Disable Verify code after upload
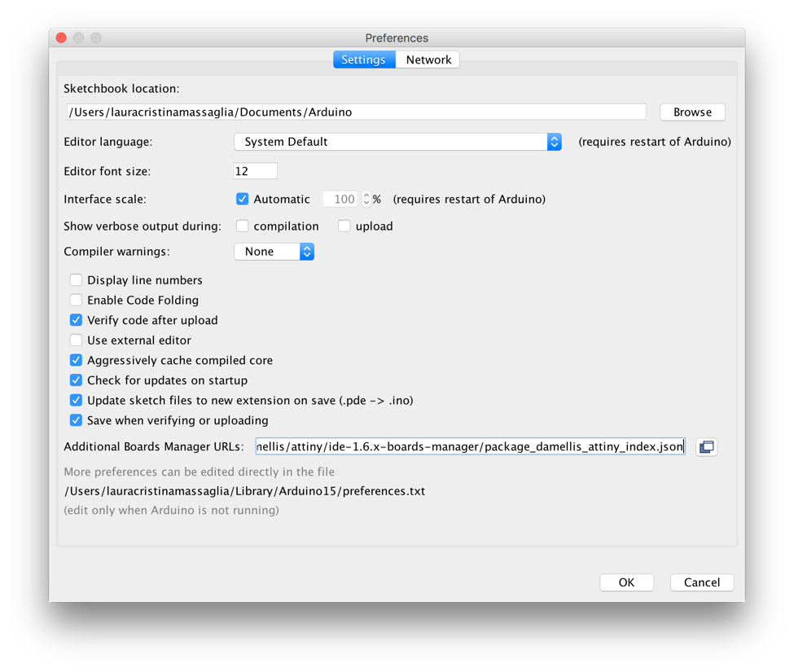The height and width of the screenshot is (672, 794). [x=76, y=320]
